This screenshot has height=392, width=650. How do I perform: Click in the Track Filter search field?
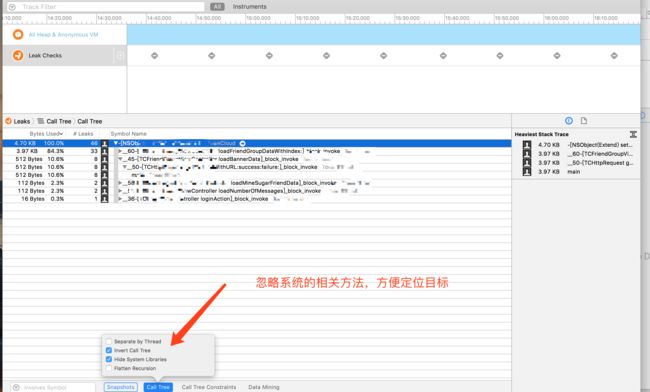click(106, 7)
